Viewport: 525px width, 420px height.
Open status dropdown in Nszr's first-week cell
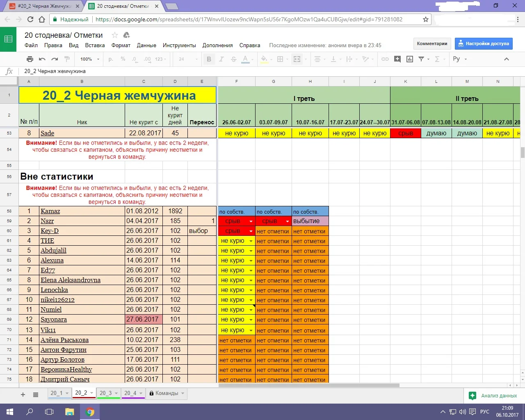coord(251,221)
